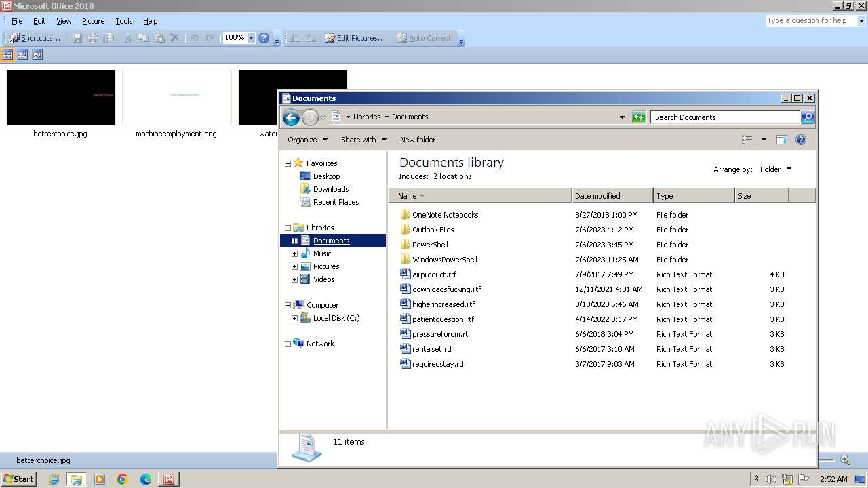Click the Redo arrow icon in toolbar
868x488 pixels.
pyautogui.click(x=210, y=38)
